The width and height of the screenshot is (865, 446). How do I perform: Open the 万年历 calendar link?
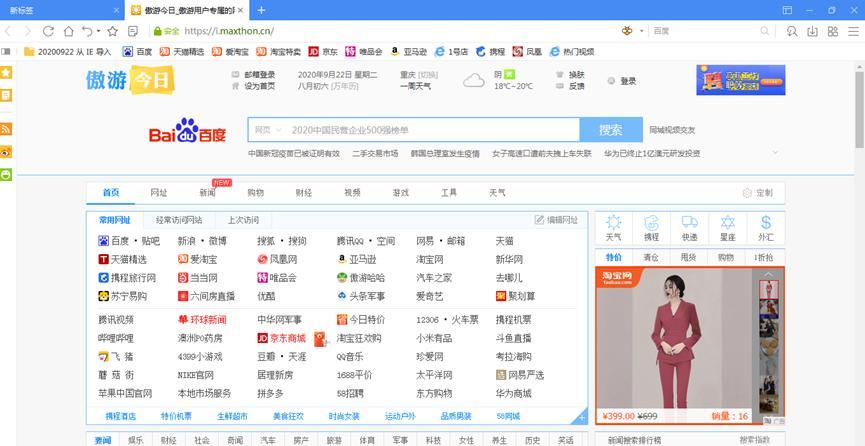(x=344, y=86)
